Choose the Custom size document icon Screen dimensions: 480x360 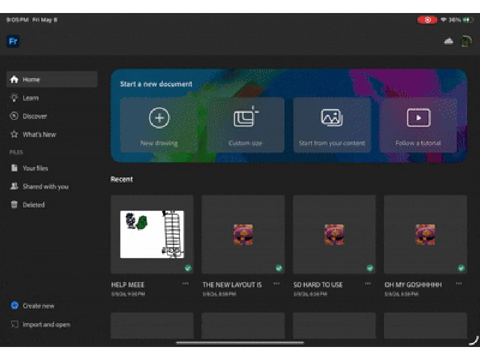pos(246,117)
